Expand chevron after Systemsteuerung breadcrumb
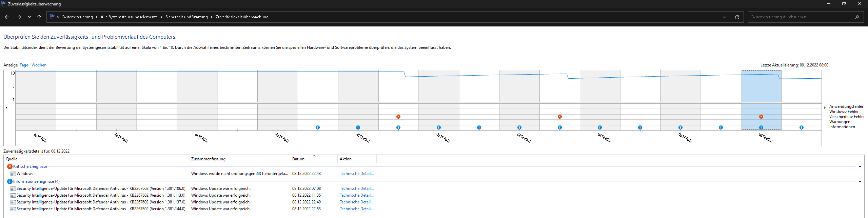868x218 pixels. click(97, 17)
